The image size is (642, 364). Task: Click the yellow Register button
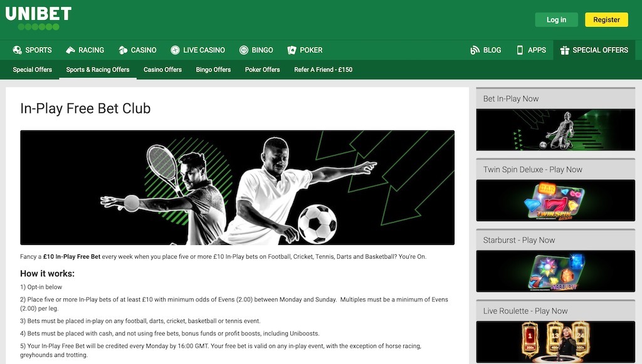pyautogui.click(x=606, y=19)
